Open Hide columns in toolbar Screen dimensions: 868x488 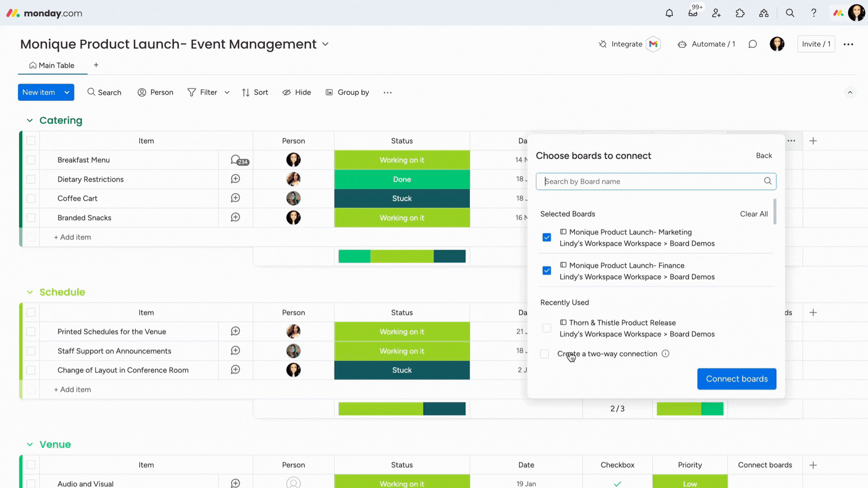pyautogui.click(x=297, y=93)
